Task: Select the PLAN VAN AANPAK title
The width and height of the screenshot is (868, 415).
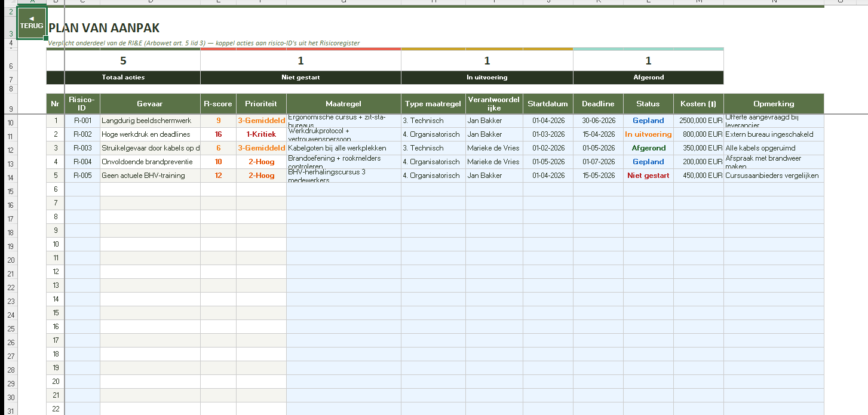Action: [105, 28]
